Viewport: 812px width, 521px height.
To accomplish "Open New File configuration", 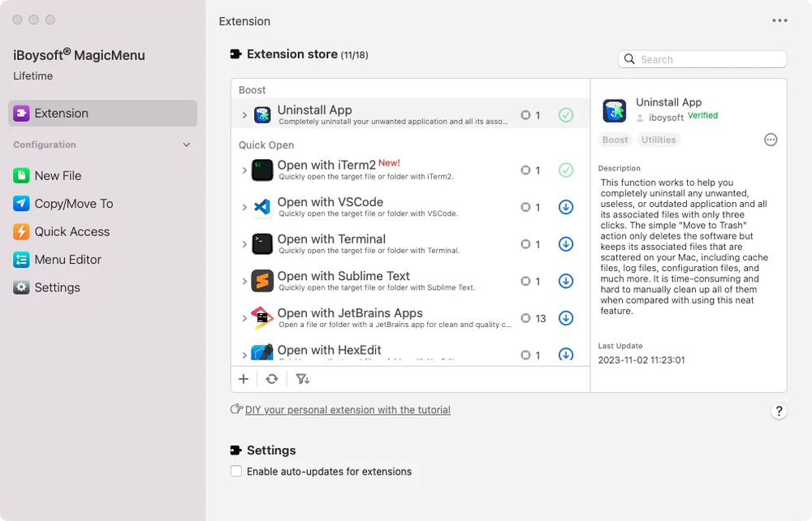I will [x=47, y=176].
